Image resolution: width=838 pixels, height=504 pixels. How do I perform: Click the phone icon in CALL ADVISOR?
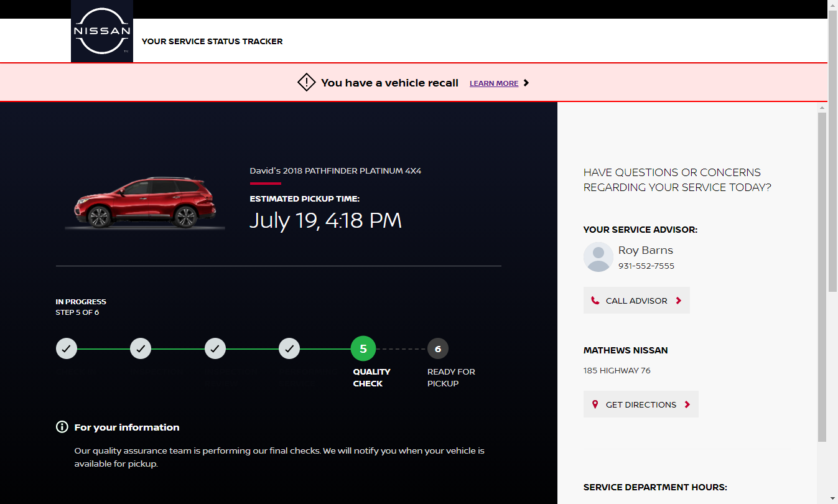(595, 301)
